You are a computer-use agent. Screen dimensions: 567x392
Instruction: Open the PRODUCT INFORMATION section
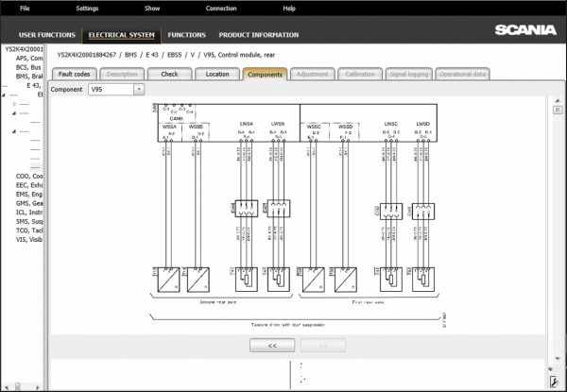click(259, 35)
